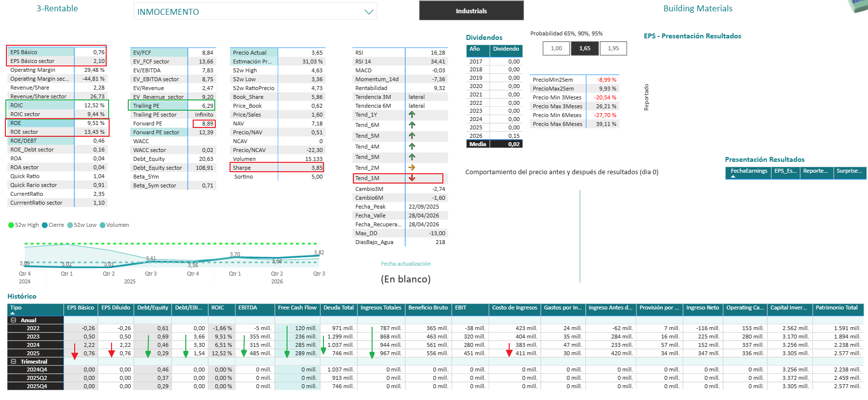
Task: Click the Tend_4M up arrow icon
Action: point(412,146)
